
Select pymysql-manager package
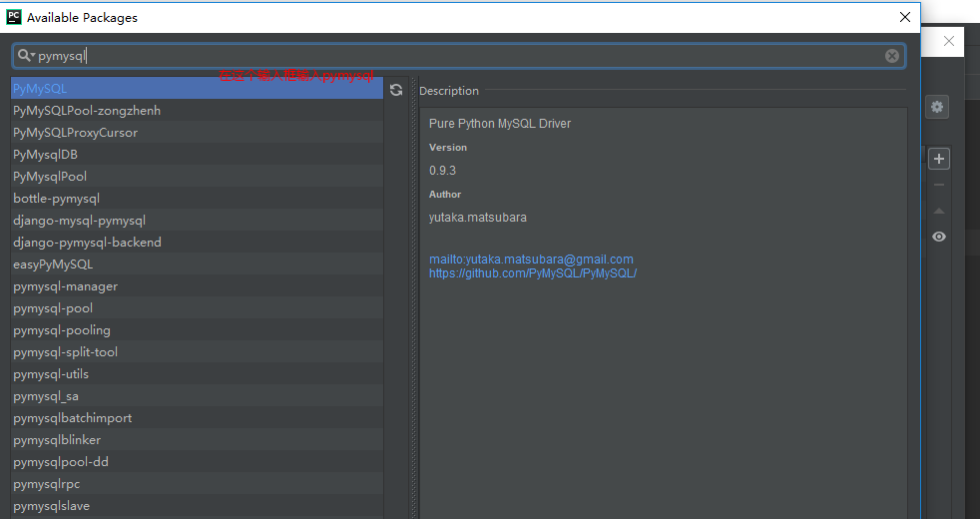tap(197, 285)
